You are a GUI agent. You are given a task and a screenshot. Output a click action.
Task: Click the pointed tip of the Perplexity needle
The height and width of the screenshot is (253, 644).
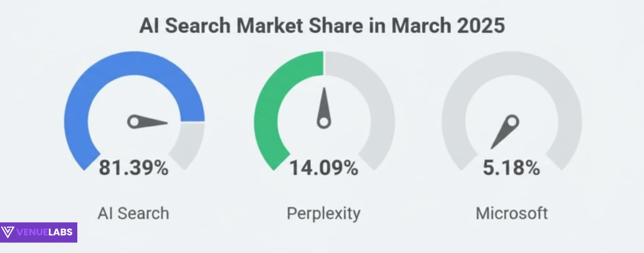[324, 90]
